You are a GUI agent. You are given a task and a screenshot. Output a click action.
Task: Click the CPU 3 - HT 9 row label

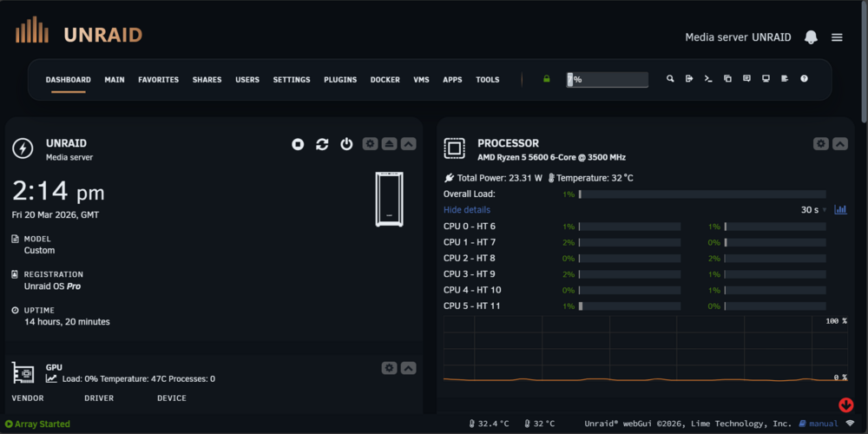coord(470,274)
